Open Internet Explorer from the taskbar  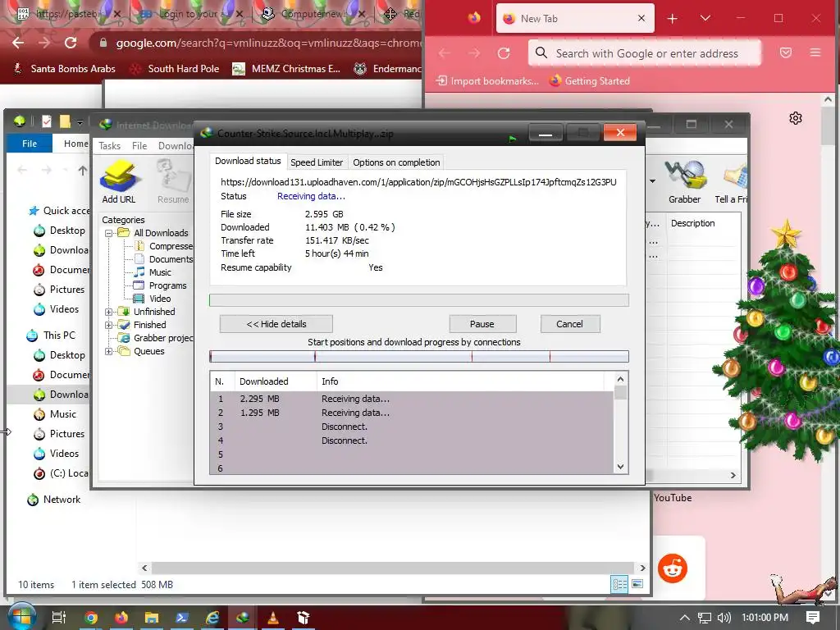click(212, 618)
